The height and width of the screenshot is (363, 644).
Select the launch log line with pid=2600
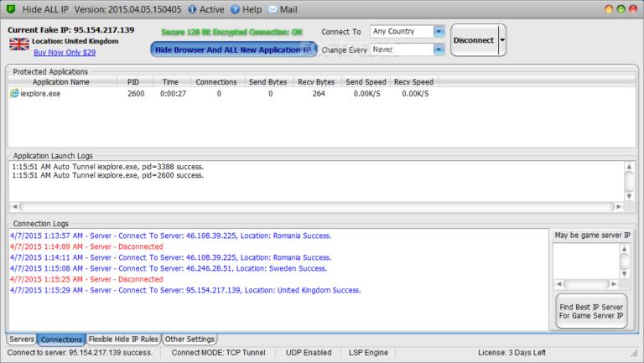[107, 175]
